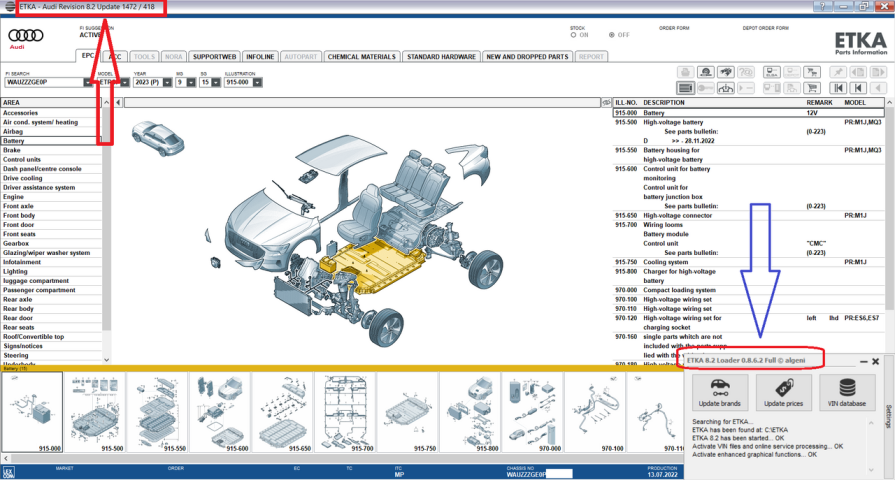Click the question-mark email icon
The height and width of the screenshot is (480, 895).
745,72
